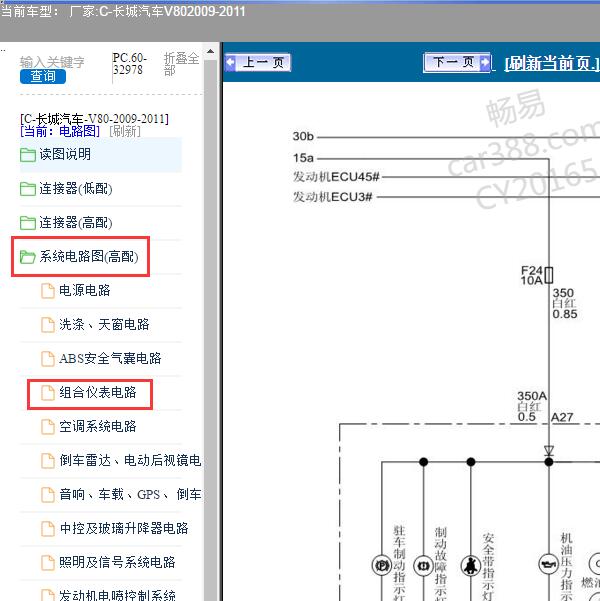Click the 驻车制动指示灯 symbol in the diagram

point(381,565)
